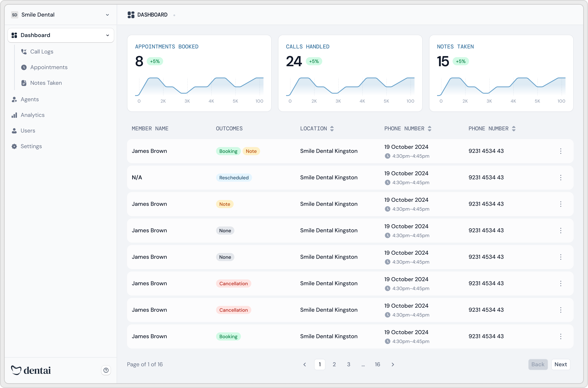The image size is (588, 388).
Task: Click the NOTES TAKEN card title
Action: pyautogui.click(x=455, y=47)
